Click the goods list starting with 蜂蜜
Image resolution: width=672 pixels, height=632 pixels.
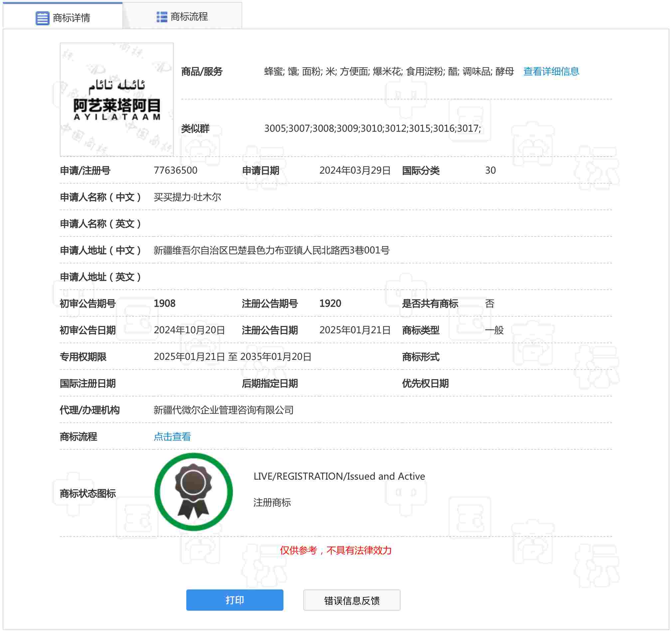[389, 71]
